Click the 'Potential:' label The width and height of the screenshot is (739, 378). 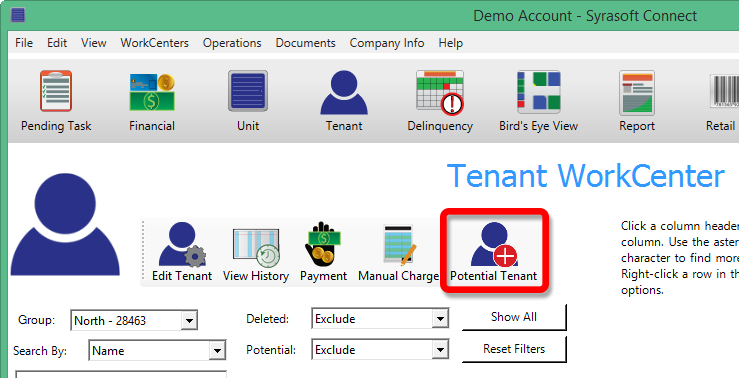pyautogui.click(x=271, y=350)
